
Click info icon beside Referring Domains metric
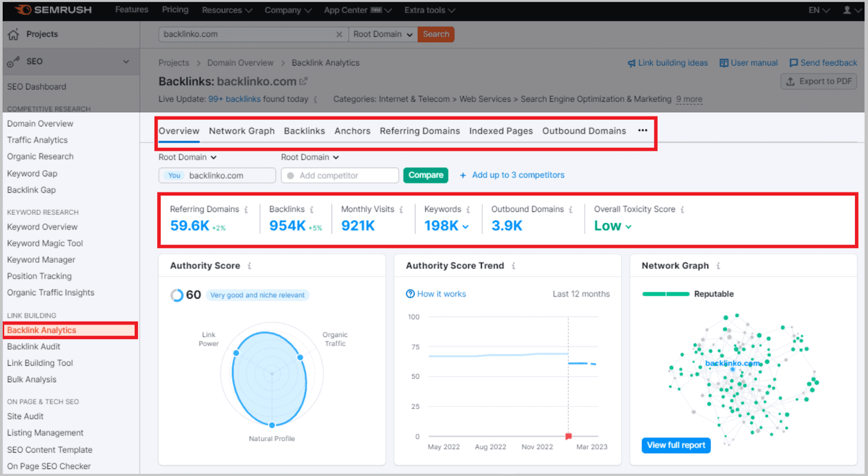(246, 210)
